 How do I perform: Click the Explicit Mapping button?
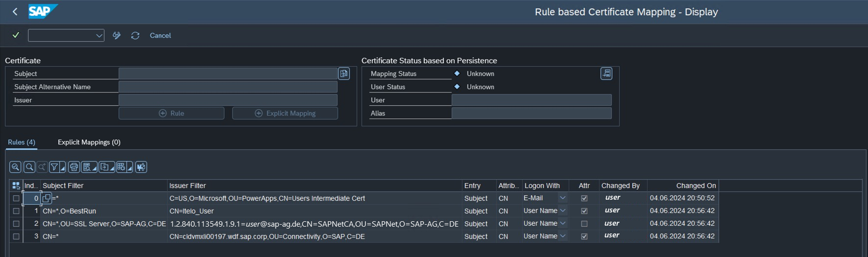(x=285, y=113)
